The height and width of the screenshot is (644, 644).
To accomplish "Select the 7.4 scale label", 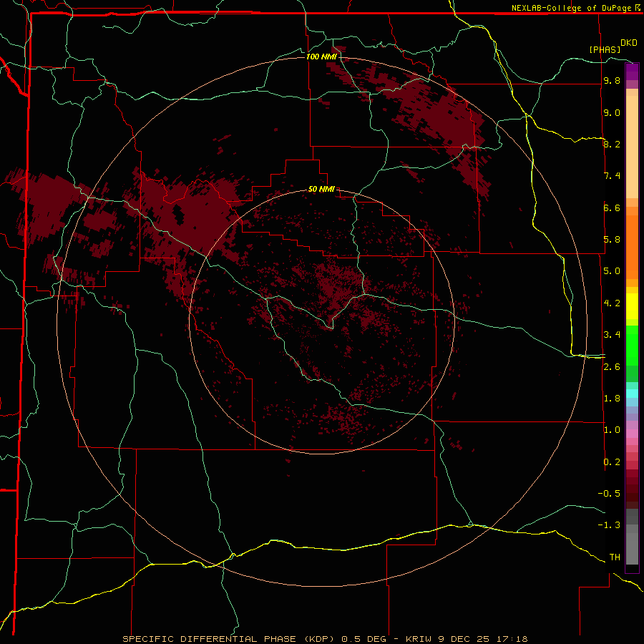I will click(612, 176).
